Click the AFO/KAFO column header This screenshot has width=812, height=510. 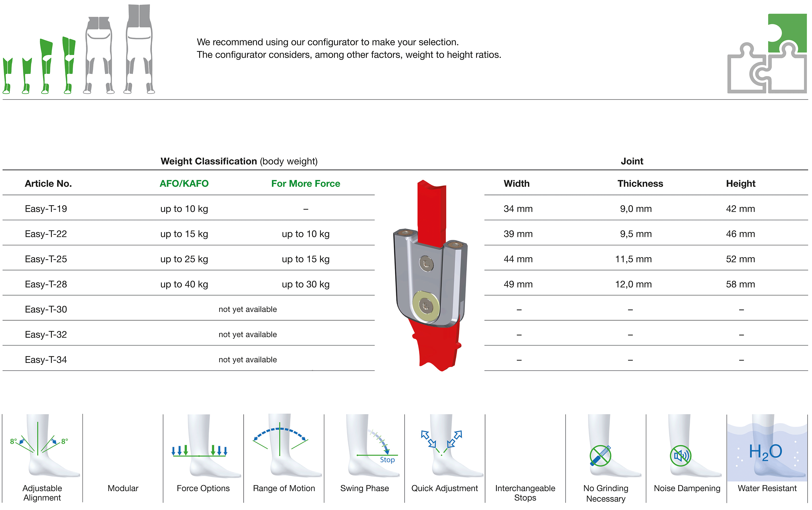tap(184, 184)
